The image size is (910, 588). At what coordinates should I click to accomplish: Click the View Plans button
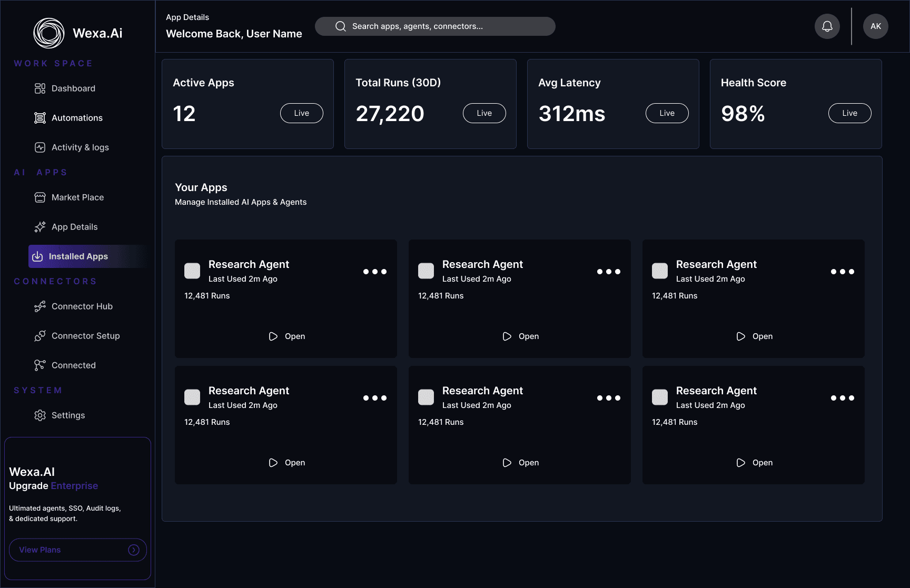[x=78, y=550]
